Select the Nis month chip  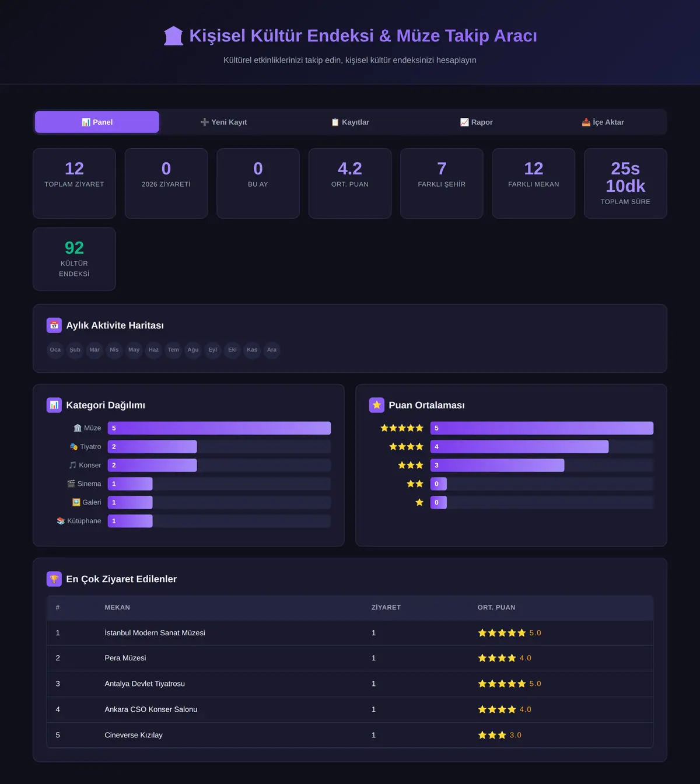point(114,350)
